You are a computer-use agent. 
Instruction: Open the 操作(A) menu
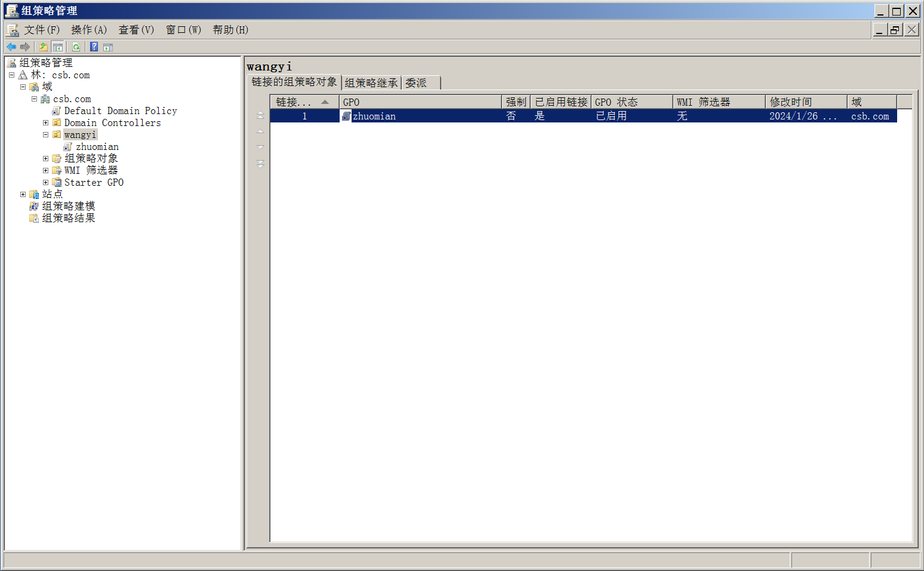click(89, 30)
